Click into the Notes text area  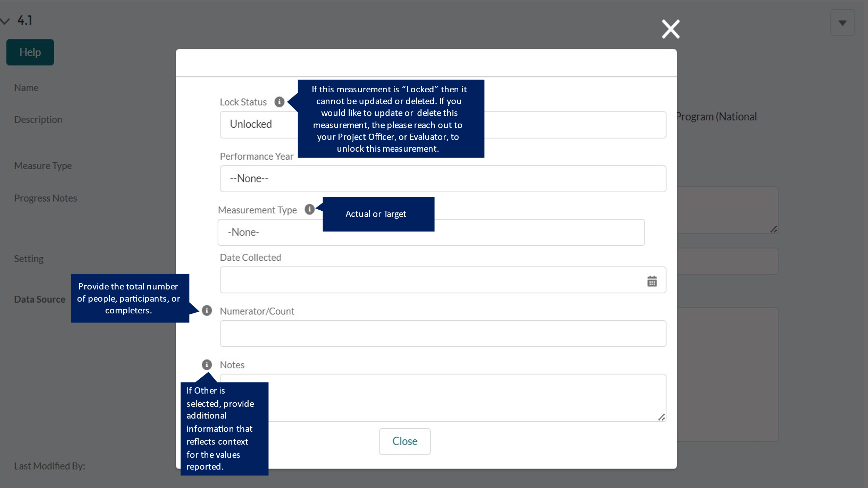[x=451, y=397]
